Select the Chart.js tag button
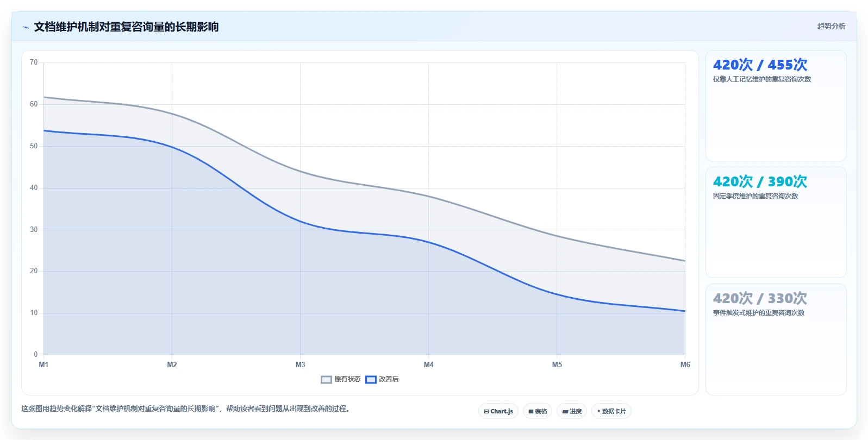This screenshot has width=868, height=440. click(498, 411)
